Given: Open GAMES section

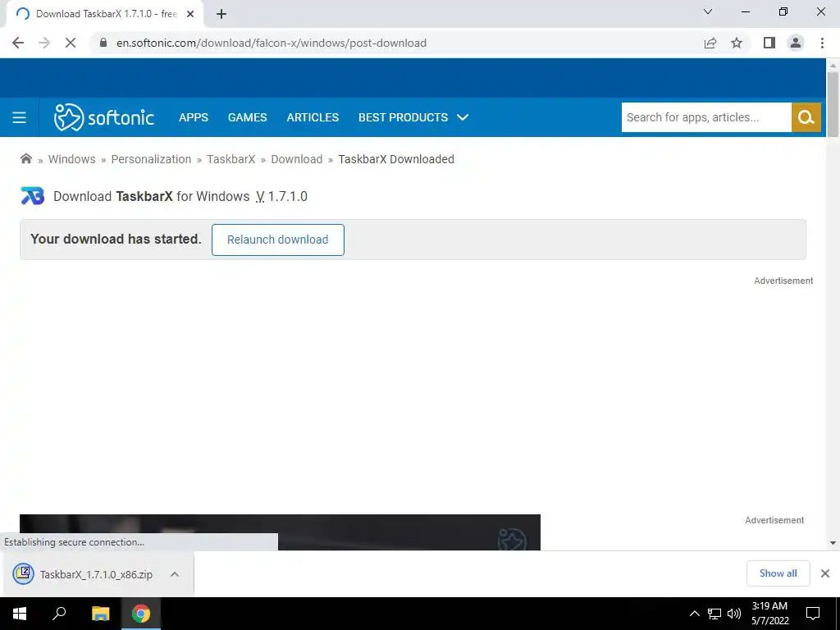Looking at the screenshot, I should tap(248, 117).
